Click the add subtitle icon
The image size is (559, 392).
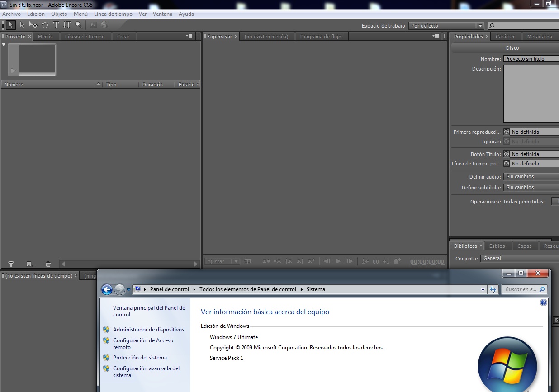coord(311,261)
